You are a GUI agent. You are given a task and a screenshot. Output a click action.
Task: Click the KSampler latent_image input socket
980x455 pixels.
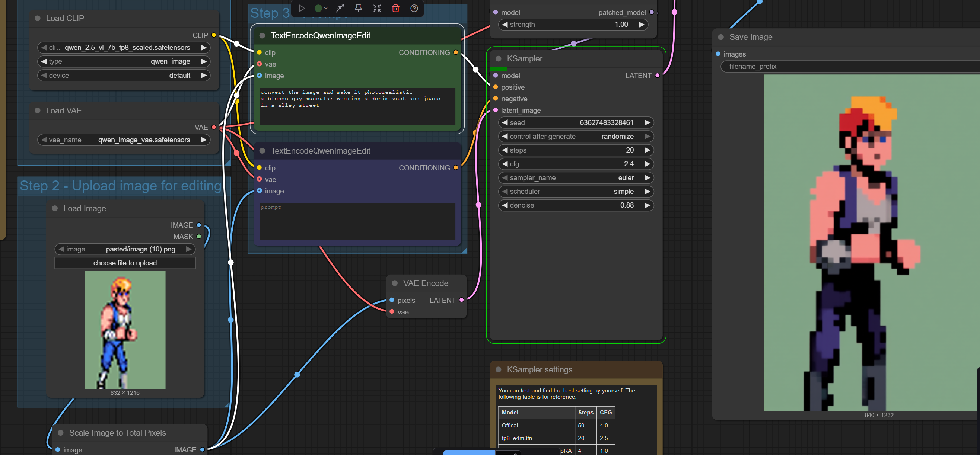[x=496, y=110]
